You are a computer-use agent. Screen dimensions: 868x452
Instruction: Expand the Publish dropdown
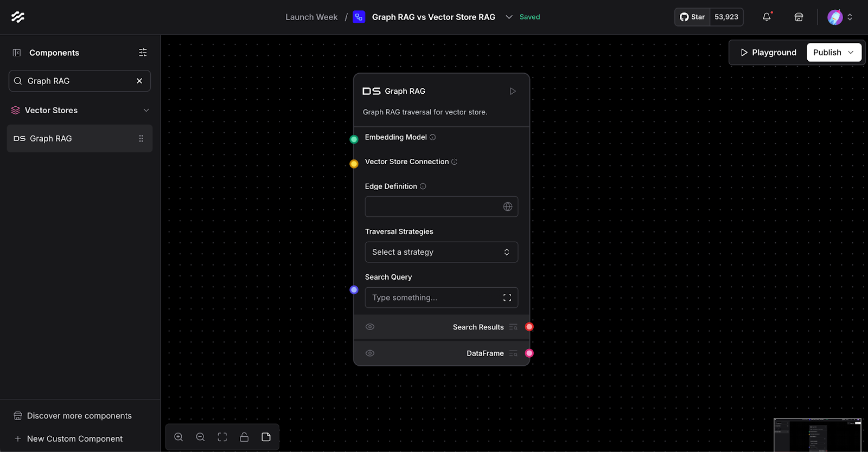[851, 53]
